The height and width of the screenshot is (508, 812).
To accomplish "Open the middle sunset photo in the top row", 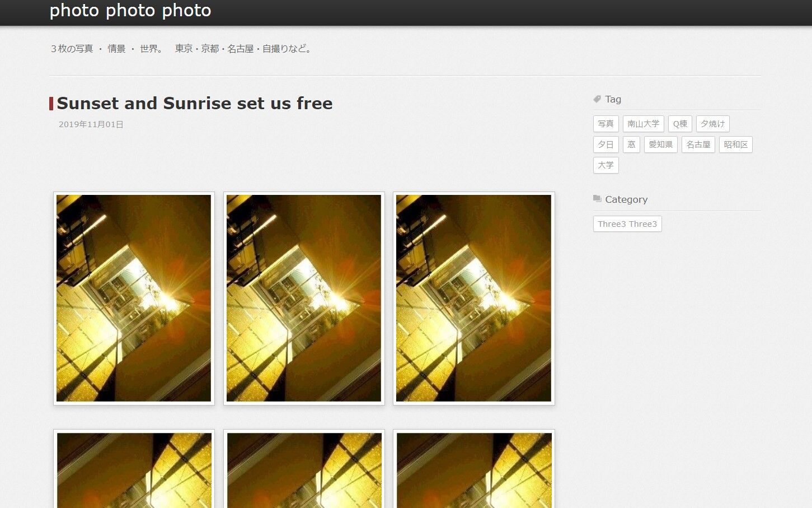I will (x=304, y=298).
